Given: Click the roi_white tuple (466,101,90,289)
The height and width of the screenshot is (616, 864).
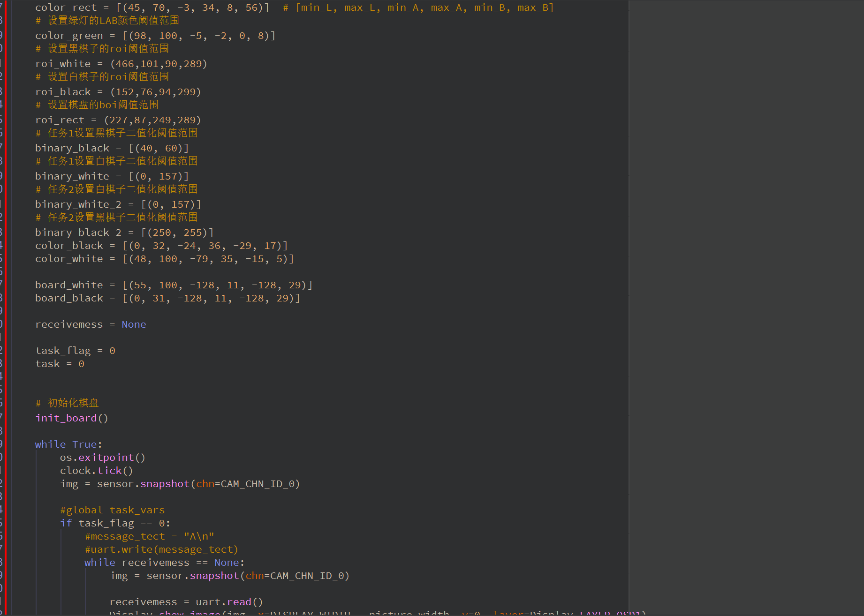Looking at the screenshot, I should click(159, 64).
